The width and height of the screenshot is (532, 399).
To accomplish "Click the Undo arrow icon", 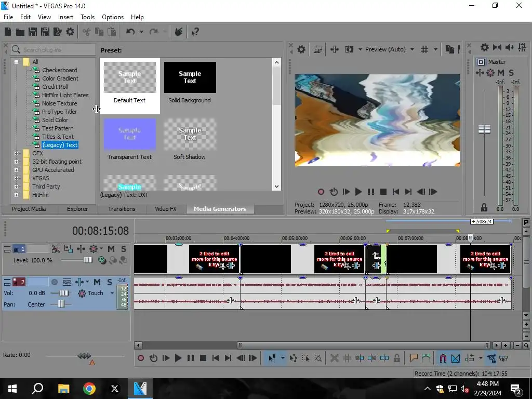I will pos(130,32).
